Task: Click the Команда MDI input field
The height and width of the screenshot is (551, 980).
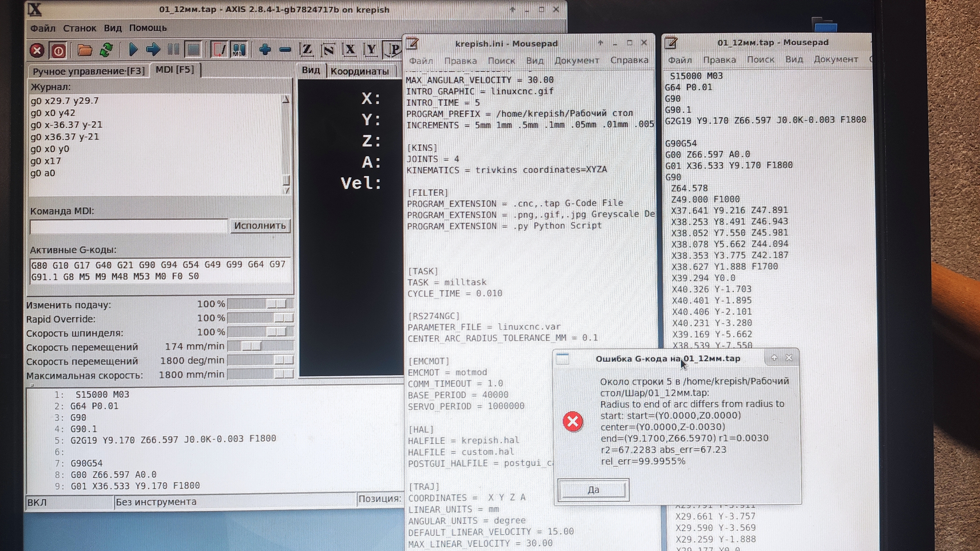Action: point(129,226)
